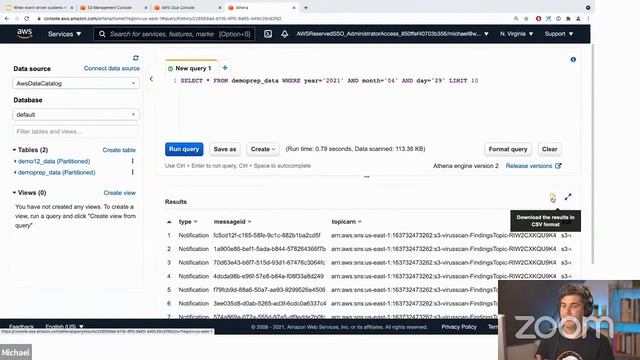Open the topicarn column menu

(x=360, y=222)
